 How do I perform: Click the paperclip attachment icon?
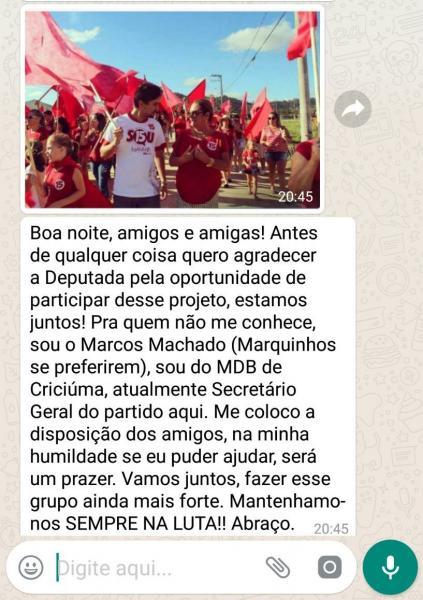click(x=278, y=567)
